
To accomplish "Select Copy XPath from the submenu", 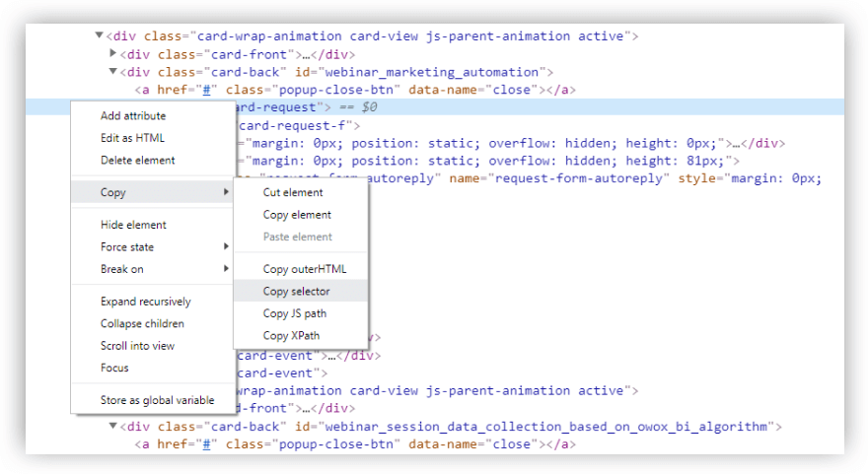I will [291, 336].
